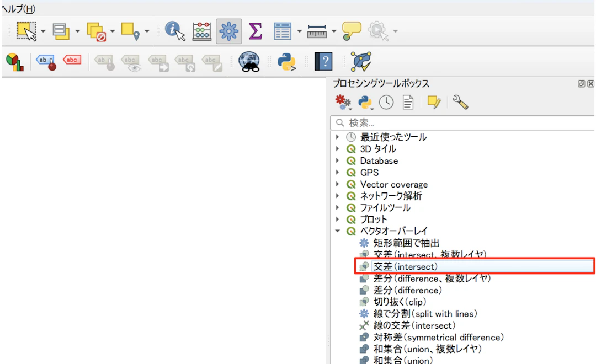Click the disabled show/hide labels eye icon
The height and width of the screenshot is (364, 596).
coord(131,63)
